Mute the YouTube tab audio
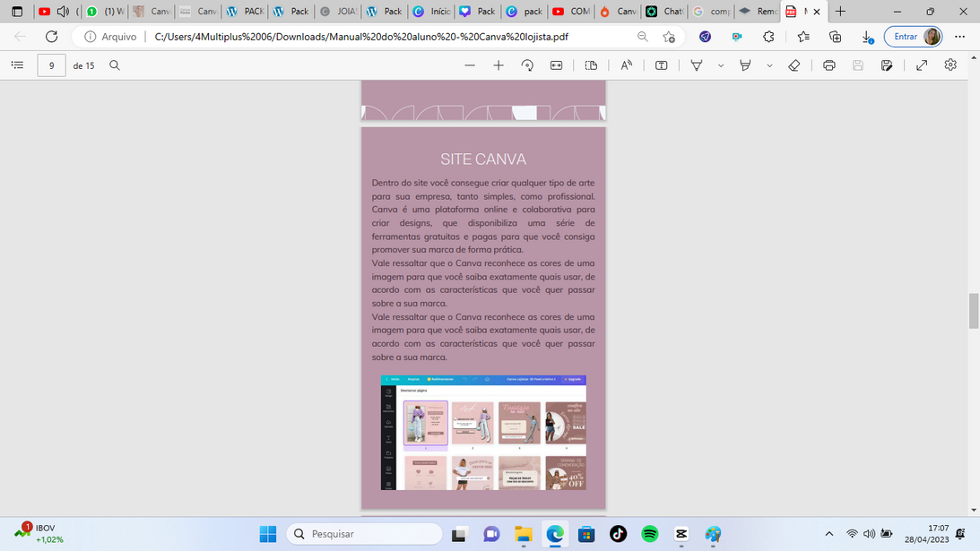This screenshot has width=980, height=551. tap(63, 12)
